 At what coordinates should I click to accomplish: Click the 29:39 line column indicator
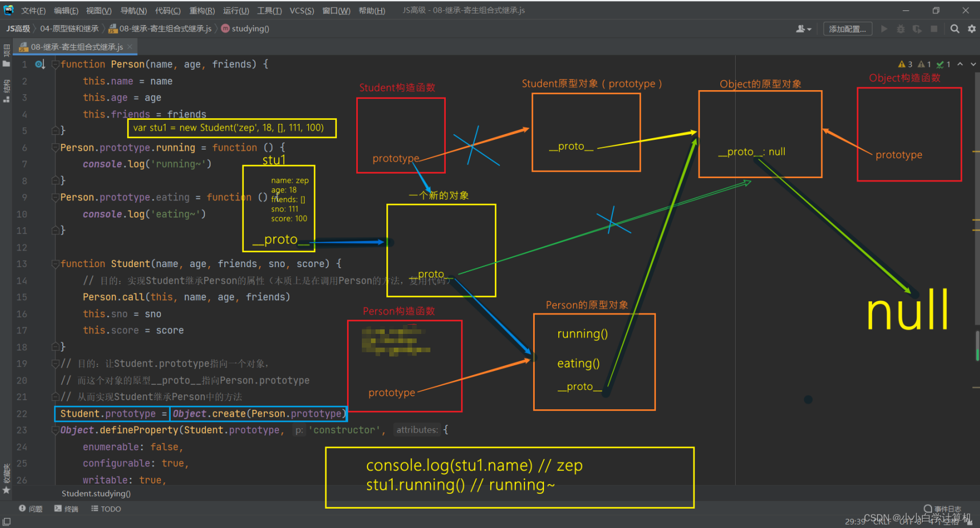855,521
